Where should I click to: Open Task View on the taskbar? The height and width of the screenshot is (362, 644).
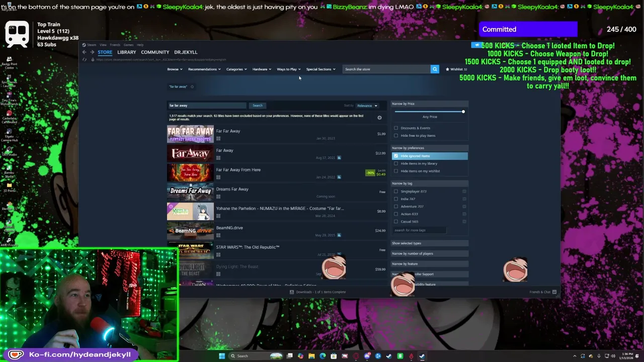pyautogui.click(x=290, y=356)
